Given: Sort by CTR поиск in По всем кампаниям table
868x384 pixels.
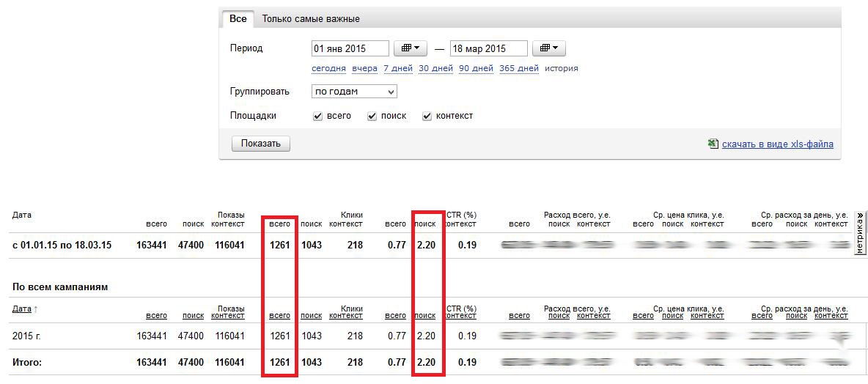Looking at the screenshot, I should point(425,316).
